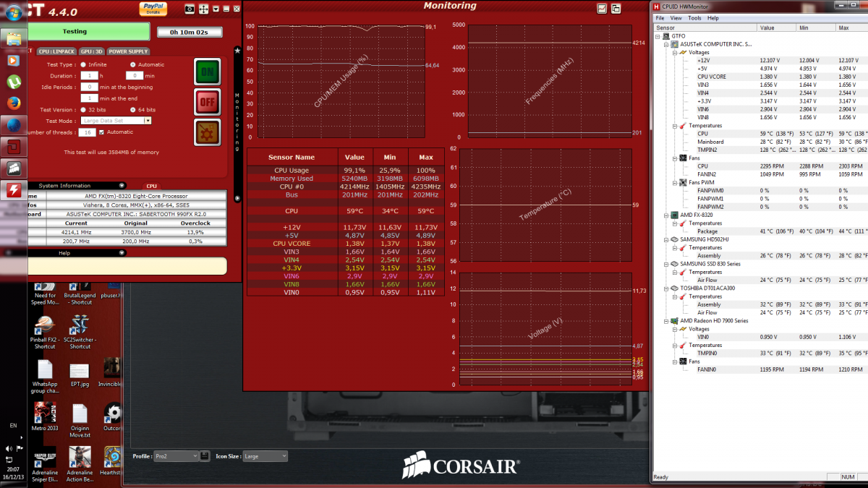
Task: Click the idle minutes at the beginning field
Action: (x=90, y=87)
